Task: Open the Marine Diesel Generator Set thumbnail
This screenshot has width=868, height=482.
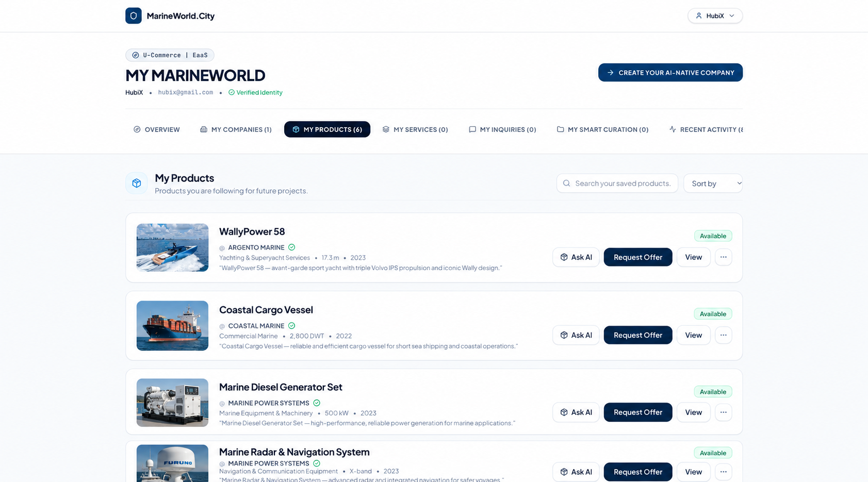Action: coord(172,403)
